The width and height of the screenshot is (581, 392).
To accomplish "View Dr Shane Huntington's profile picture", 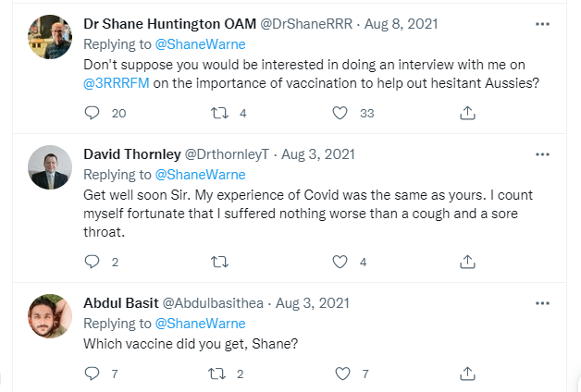I will 50,37.
